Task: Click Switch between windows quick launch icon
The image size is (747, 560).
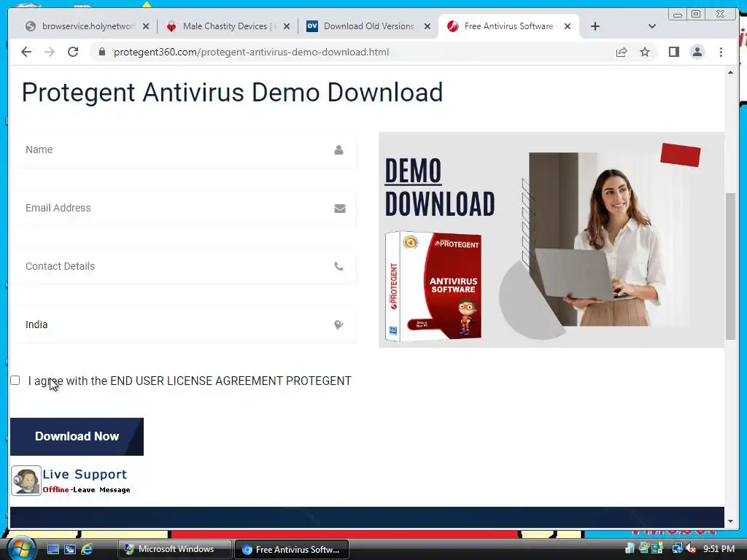Action: [x=70, y=550]
